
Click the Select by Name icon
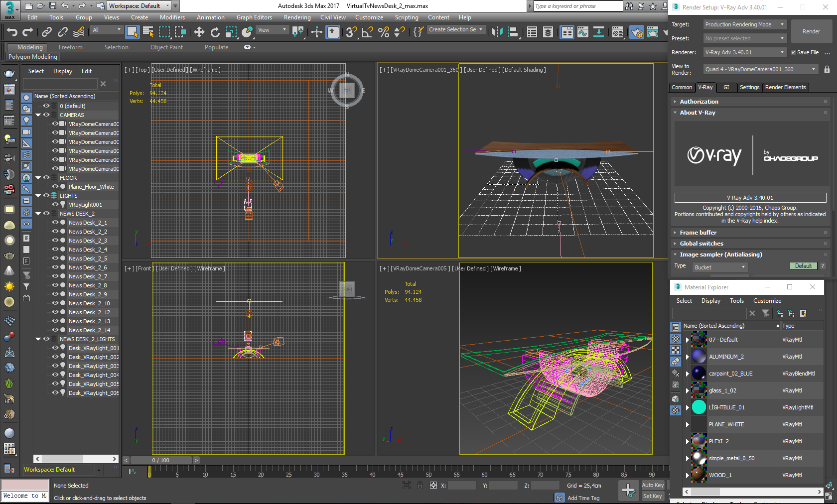148,32
